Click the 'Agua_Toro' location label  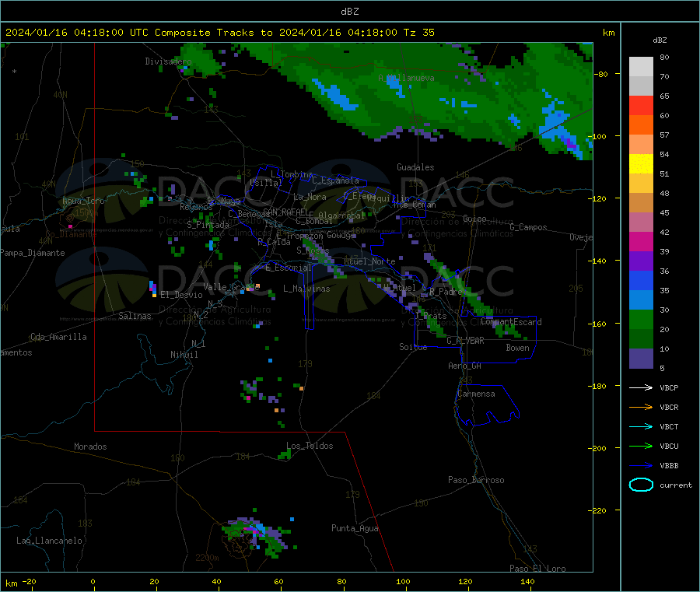[x=83, y=201]
